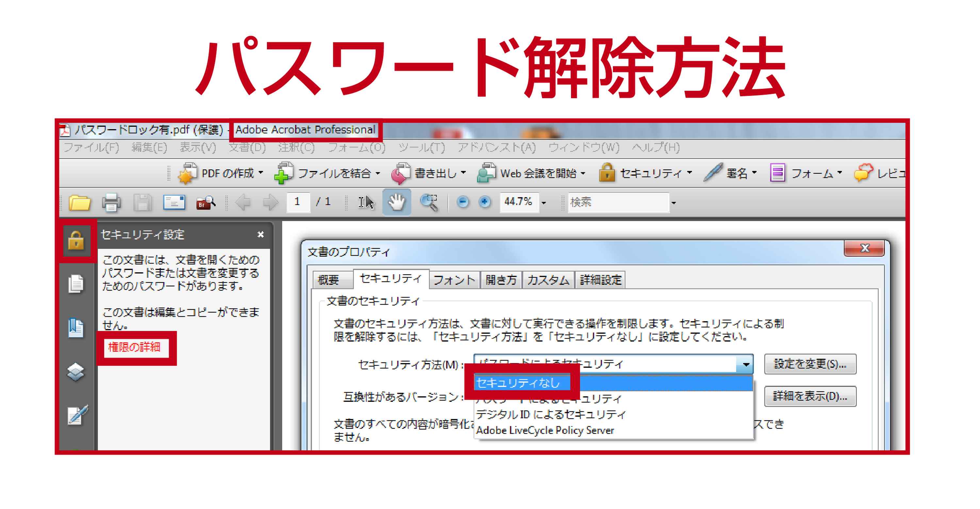Click the 権限の詳細 link

tap(134, 347)
